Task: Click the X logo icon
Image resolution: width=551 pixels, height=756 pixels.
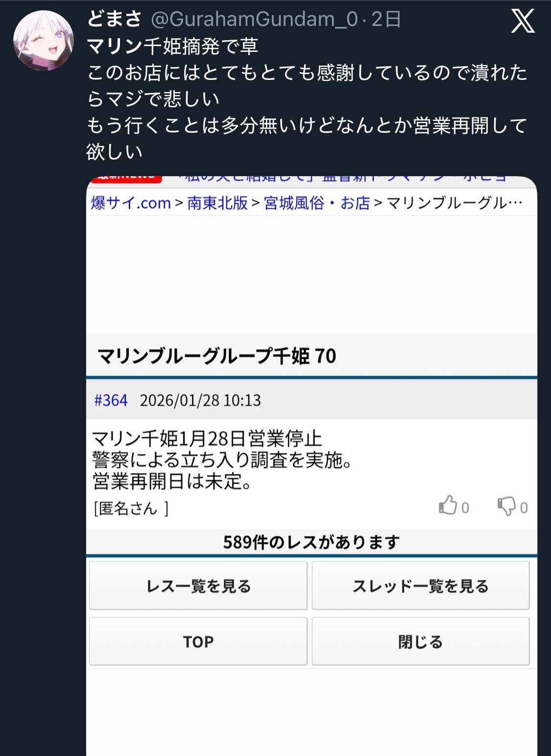Action: coord(523,22)
